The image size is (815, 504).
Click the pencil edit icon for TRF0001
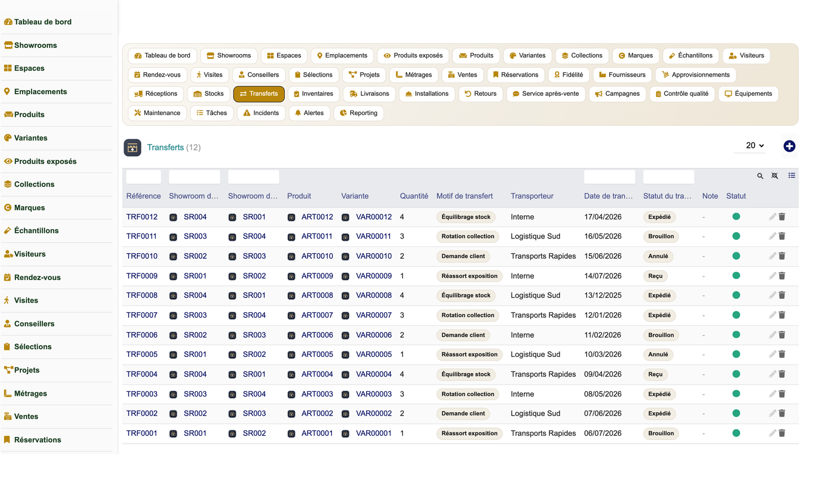772,433
